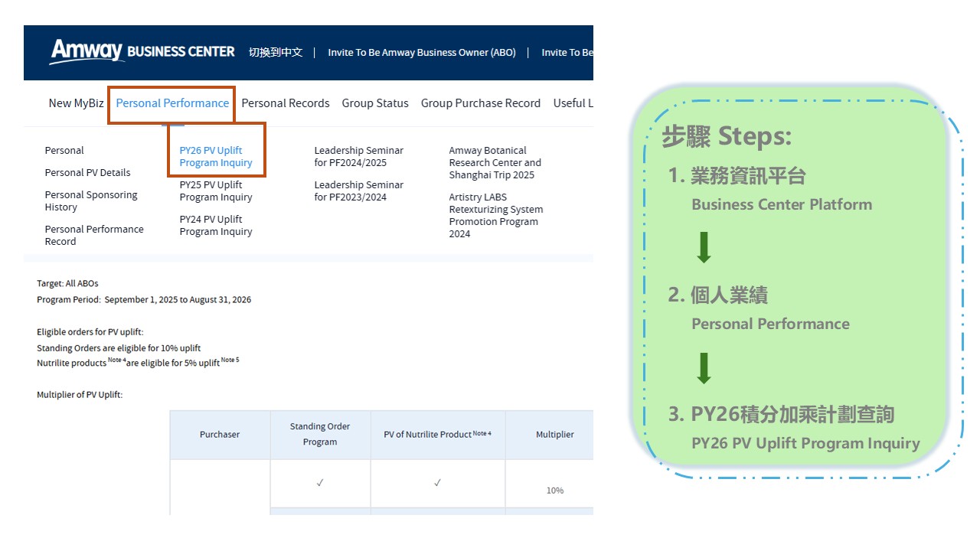
Task: Click 'Standing Orders are eligible for 10% uplift'
Action: [119, 348]
